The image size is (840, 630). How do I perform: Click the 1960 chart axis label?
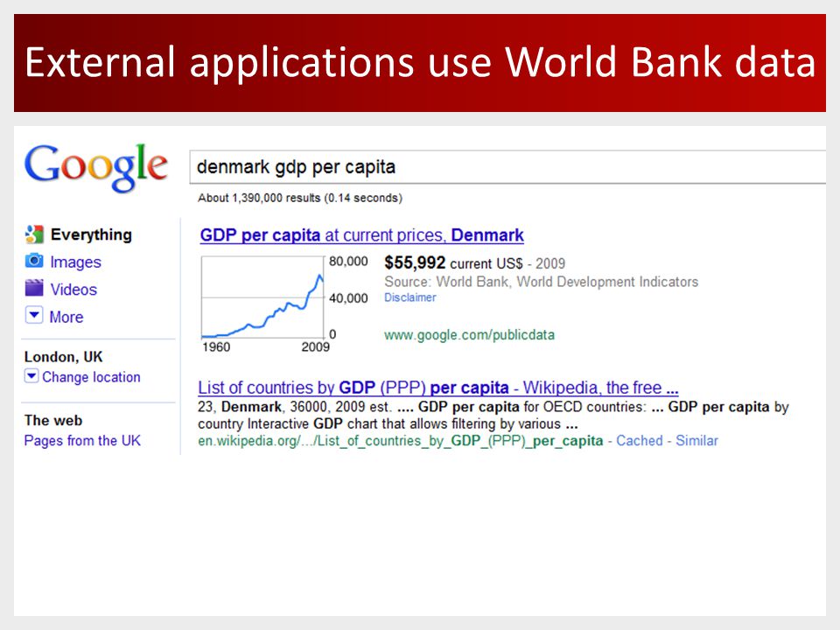(x=216, y=347)
